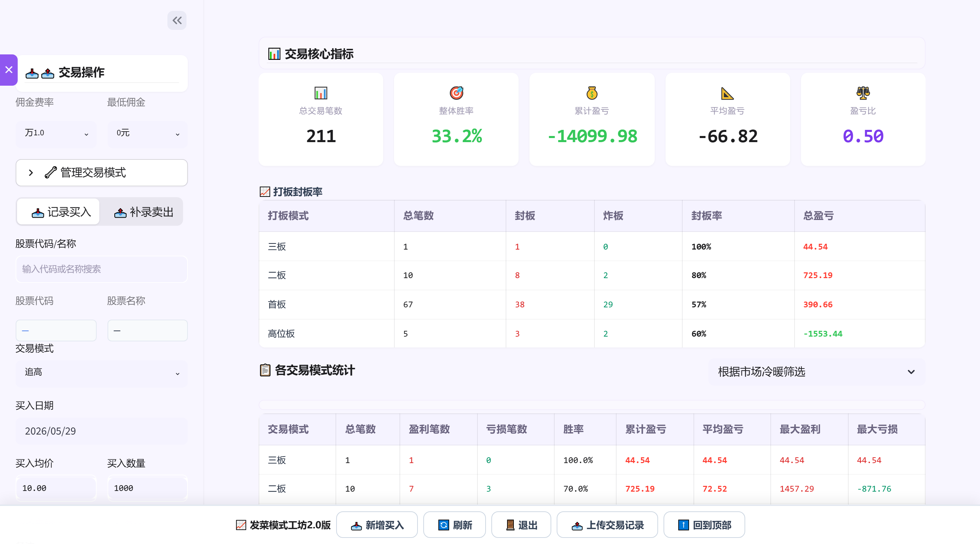Screen dimensions: 980x544
Task: Click 首板 总盈亏 value 390.66
Action: click(x=818, y=304)
